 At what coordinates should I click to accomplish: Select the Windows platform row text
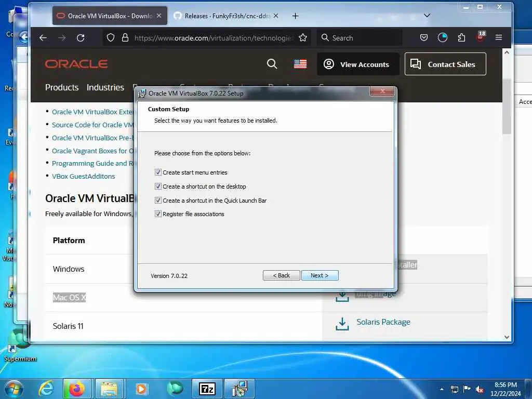click(x=69, y=269)
